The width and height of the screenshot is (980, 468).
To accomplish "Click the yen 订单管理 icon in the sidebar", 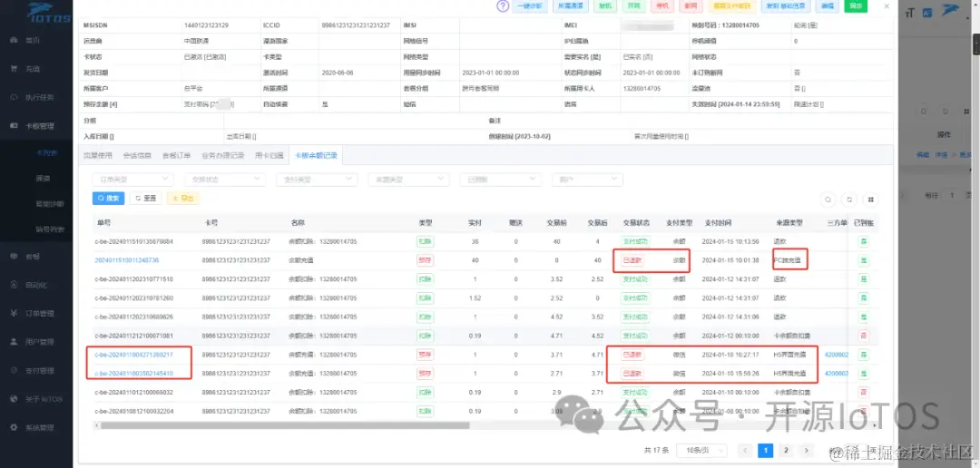I will (13, 314).
